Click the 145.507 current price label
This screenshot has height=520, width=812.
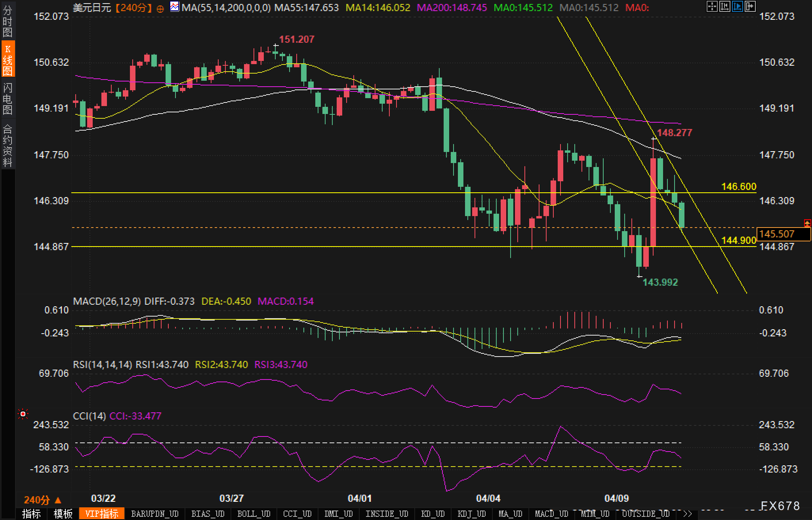coord(782,234)
